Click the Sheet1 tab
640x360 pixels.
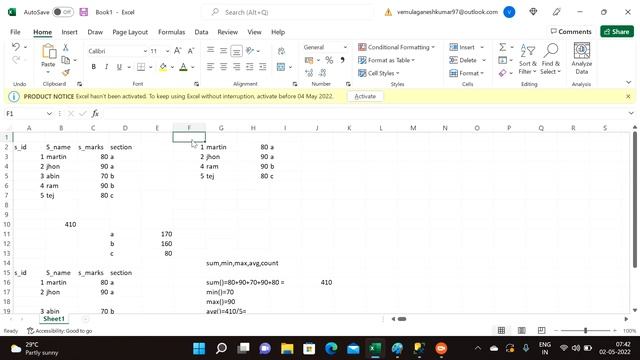point(54,319)
